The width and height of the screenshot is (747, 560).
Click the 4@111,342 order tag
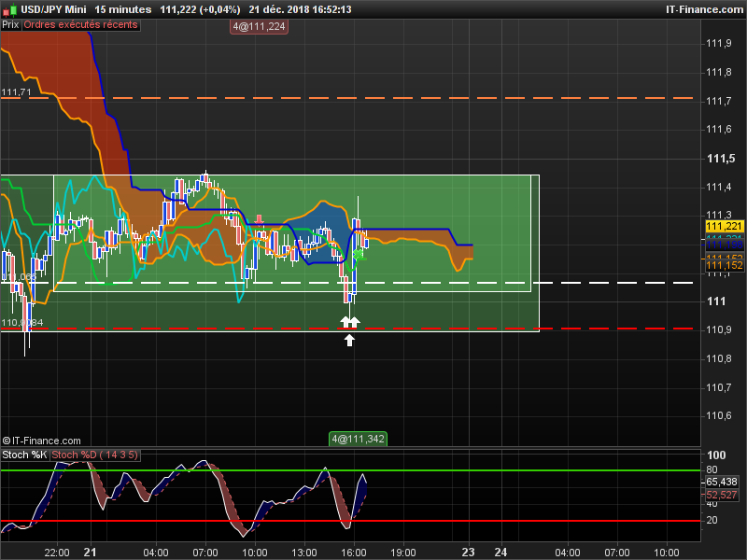point(358,439)
